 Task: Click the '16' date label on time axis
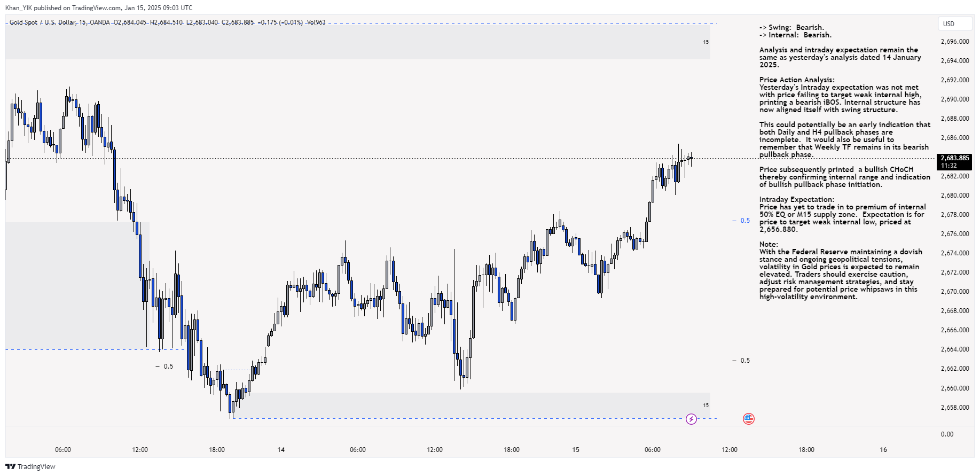(883, 450)
